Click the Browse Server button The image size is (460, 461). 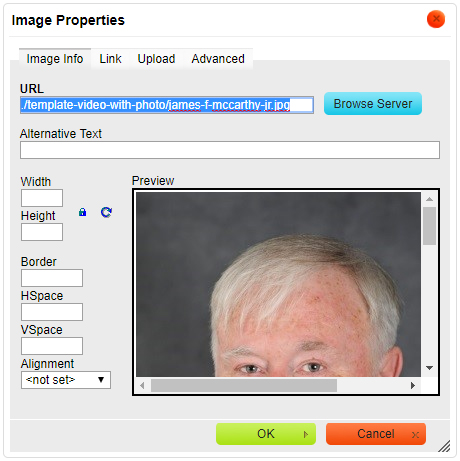pyautogui.click(x=373, y=104)
